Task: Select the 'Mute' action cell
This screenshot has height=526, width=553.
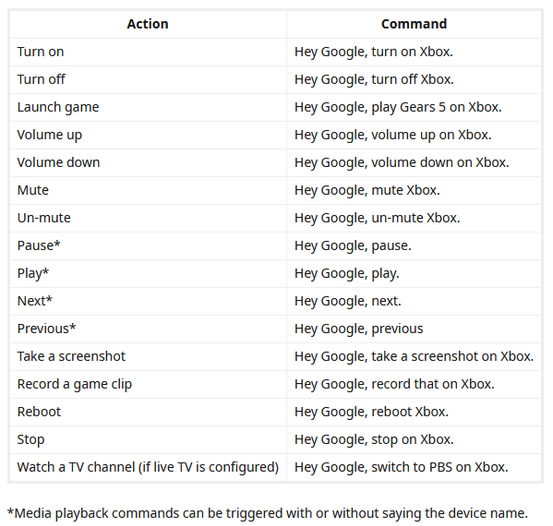Action: [147, 190]
